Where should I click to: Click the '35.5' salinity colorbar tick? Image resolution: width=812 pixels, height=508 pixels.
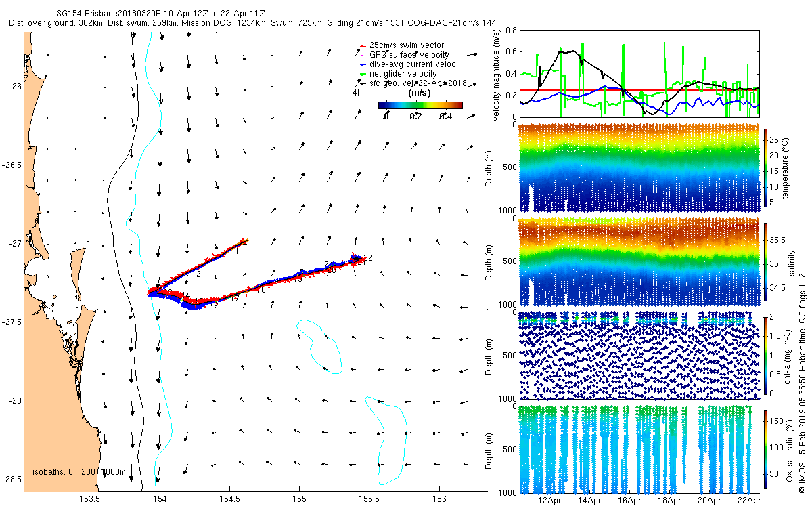tap(777, 240)
